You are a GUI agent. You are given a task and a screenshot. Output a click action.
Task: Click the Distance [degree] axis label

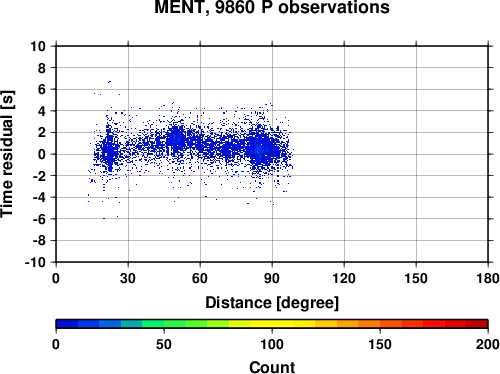coord(272,303)
